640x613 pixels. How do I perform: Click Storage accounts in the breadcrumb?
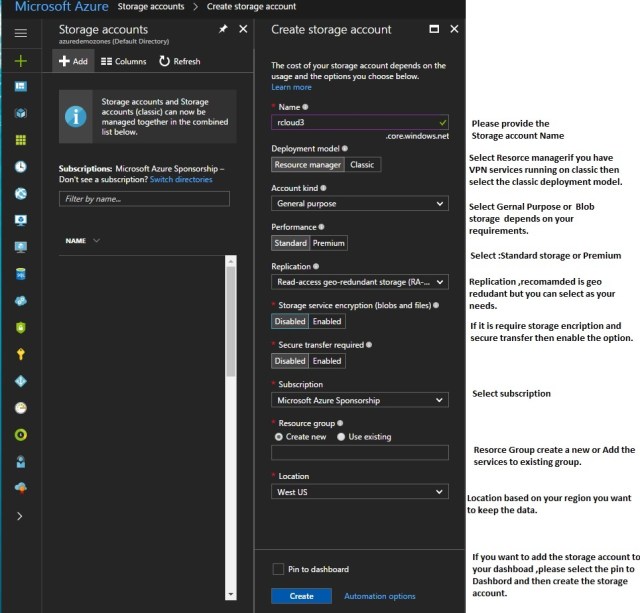(x=151, y=7)
